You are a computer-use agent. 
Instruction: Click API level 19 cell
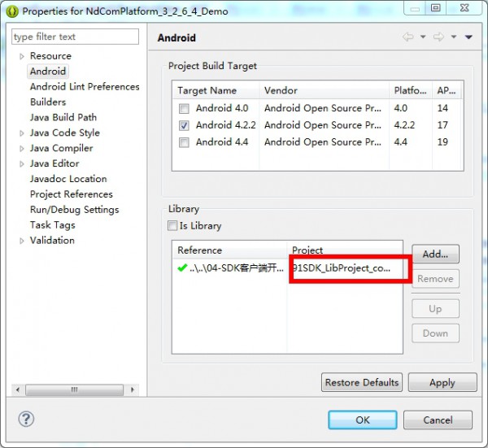pyautogui.click(x=442, y=142)
